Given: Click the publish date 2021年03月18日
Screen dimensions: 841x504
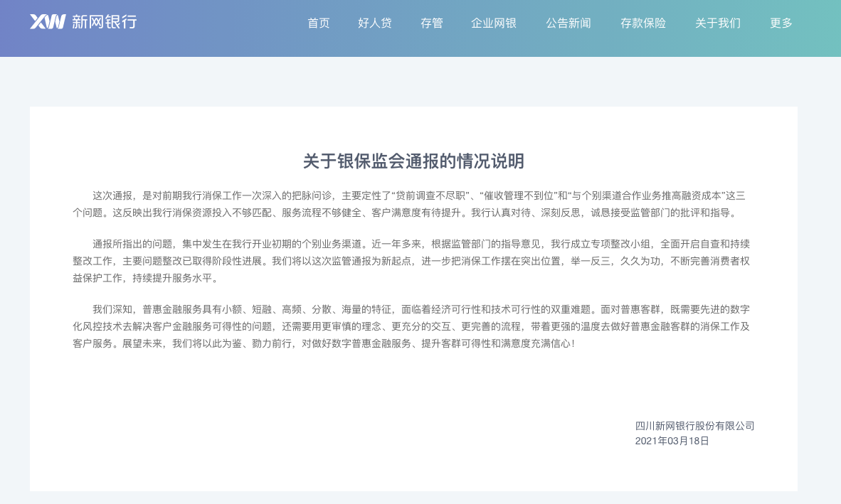Looking at the screenshot, I should click(672, 441).
